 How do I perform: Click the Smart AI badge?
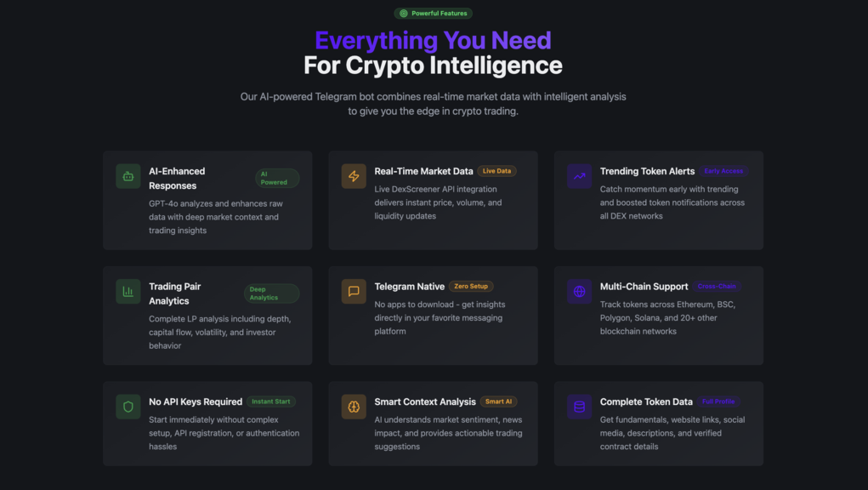pyautogui.click(x=498, y=402)
